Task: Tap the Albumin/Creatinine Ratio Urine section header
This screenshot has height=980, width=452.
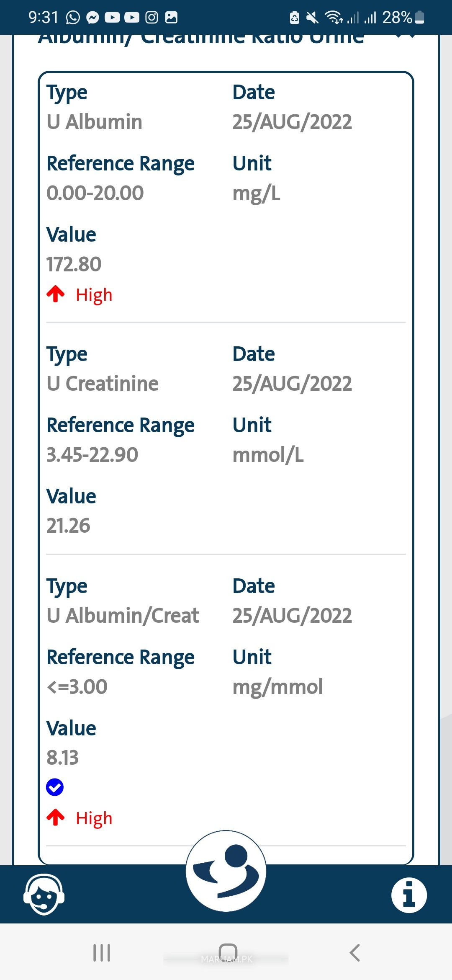Action: pyautogui.click(x=201, y=39)
